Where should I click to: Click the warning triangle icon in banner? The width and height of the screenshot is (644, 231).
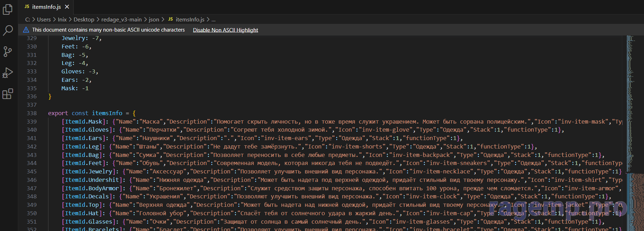26,30
